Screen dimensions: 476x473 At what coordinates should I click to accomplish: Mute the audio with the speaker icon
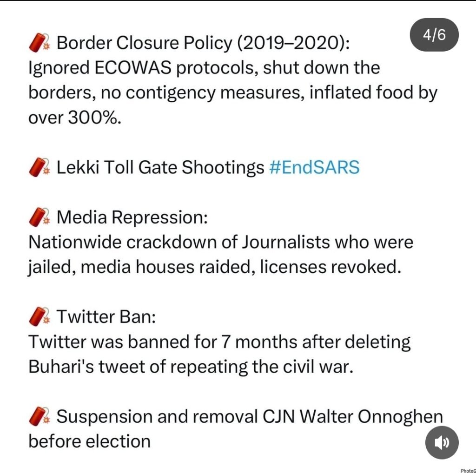(442, 442)
